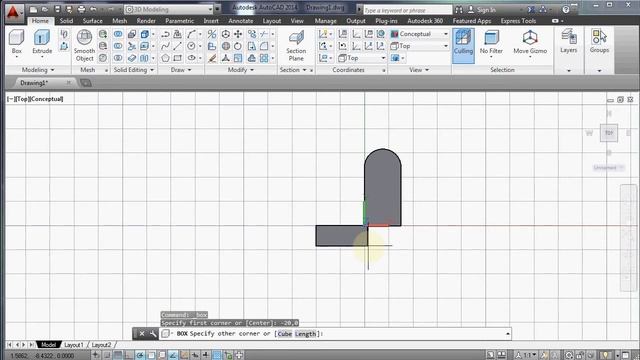
Task: Select the Spline draw tool
Action: click(165, 46)
